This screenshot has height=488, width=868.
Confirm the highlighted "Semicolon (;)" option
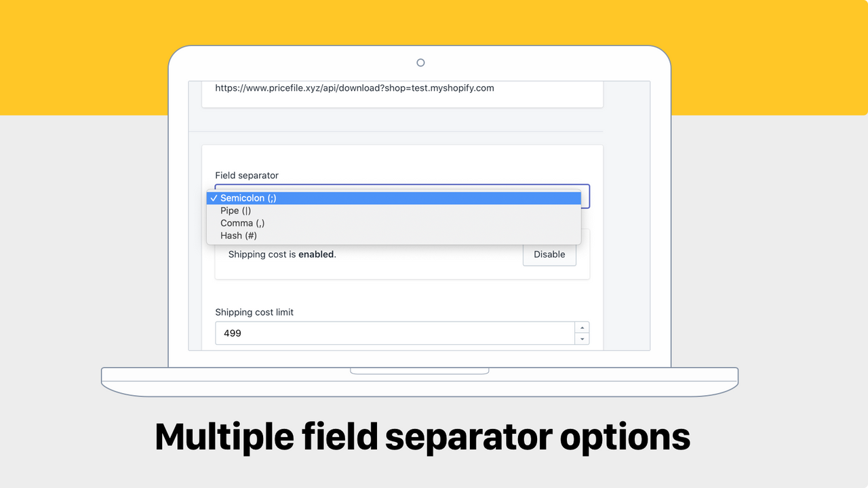point(247,198)
